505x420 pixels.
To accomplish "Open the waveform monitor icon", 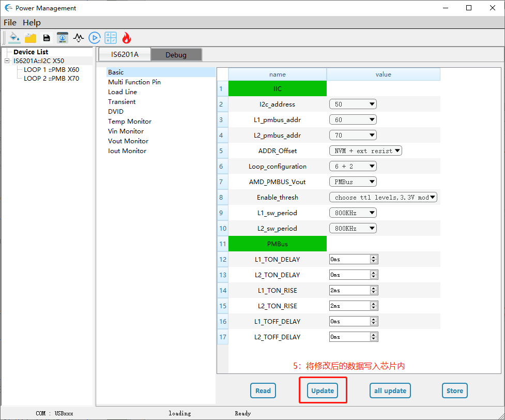I will 79,38.
